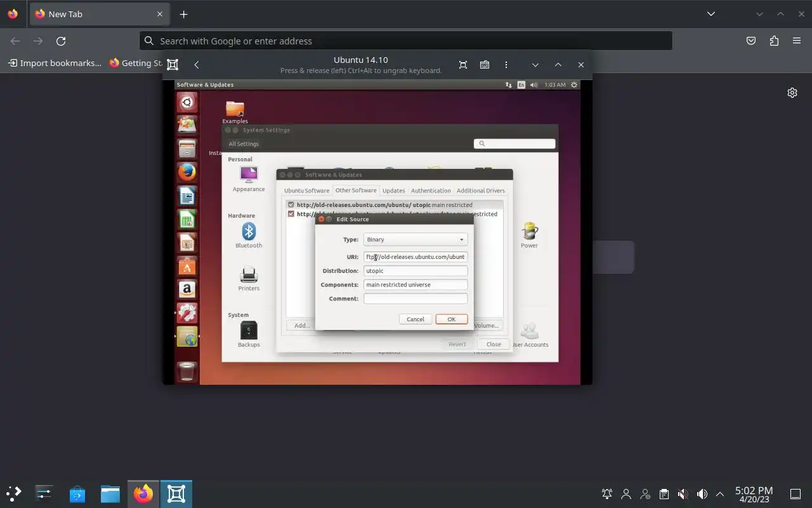Uncheck the second old-releases source checkbox
812x508 pixels.
(291, 214)
